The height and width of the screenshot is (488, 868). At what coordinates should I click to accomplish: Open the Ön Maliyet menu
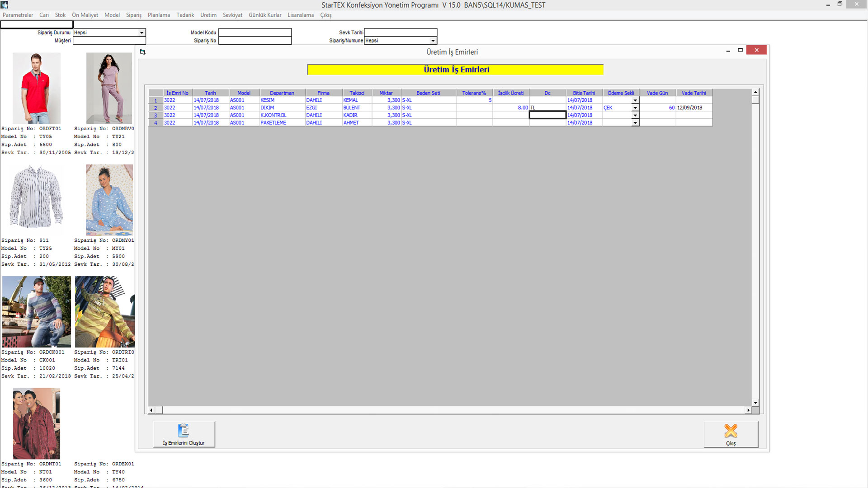pyautogui.click(x=85, y=15)
